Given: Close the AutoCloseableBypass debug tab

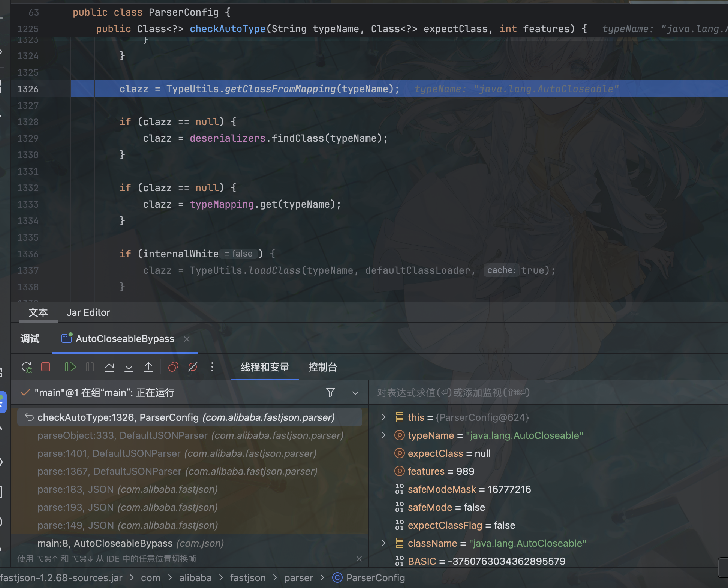Looking at the screenshot, I should 187,339.
